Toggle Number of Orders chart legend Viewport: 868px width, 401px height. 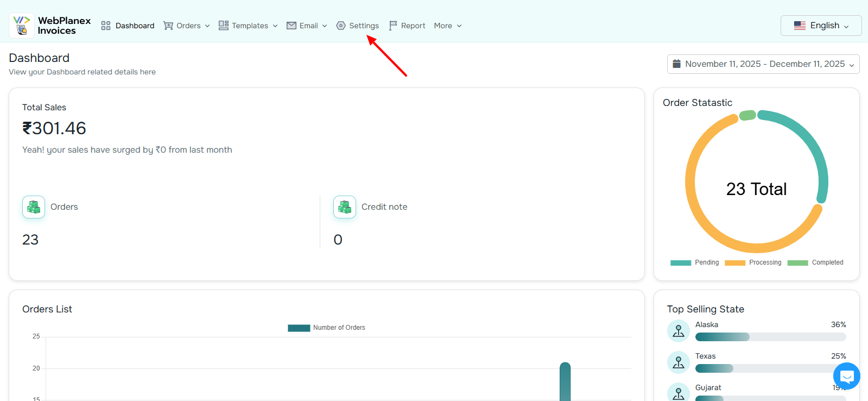[326, 328]
